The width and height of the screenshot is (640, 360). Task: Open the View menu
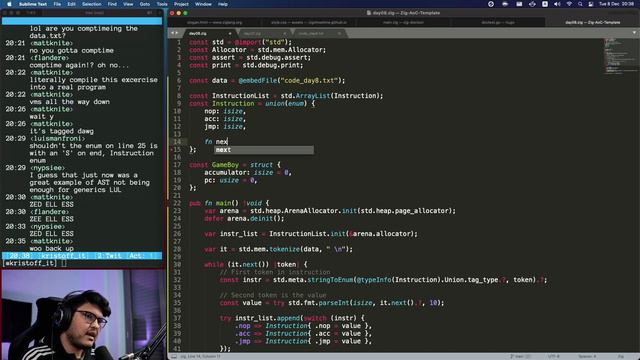[128, 4]
